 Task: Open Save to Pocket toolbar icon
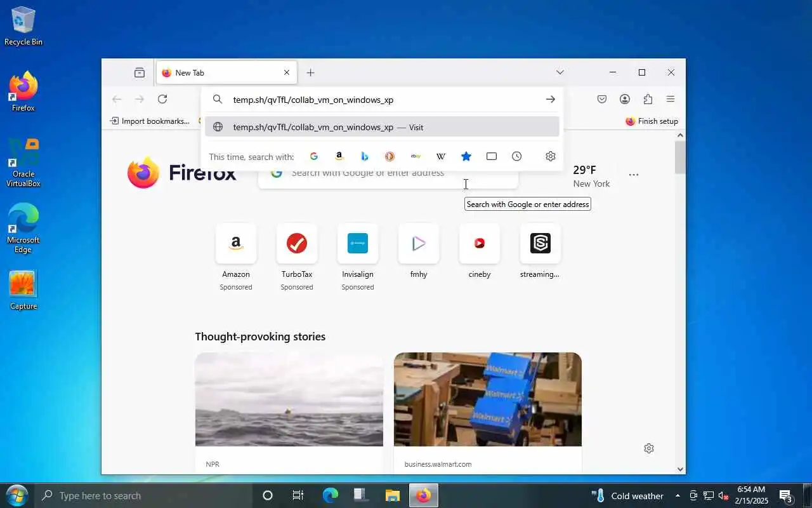coord(602,99)
